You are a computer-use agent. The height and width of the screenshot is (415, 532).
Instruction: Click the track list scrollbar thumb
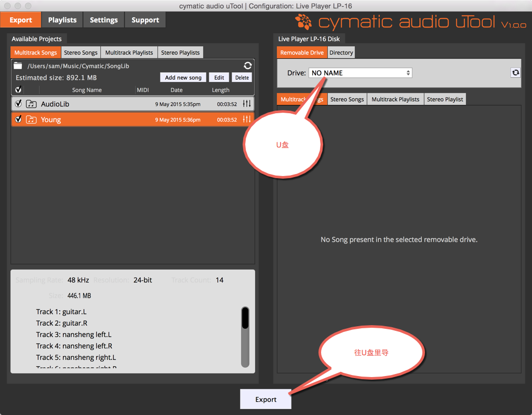point(245,317)
